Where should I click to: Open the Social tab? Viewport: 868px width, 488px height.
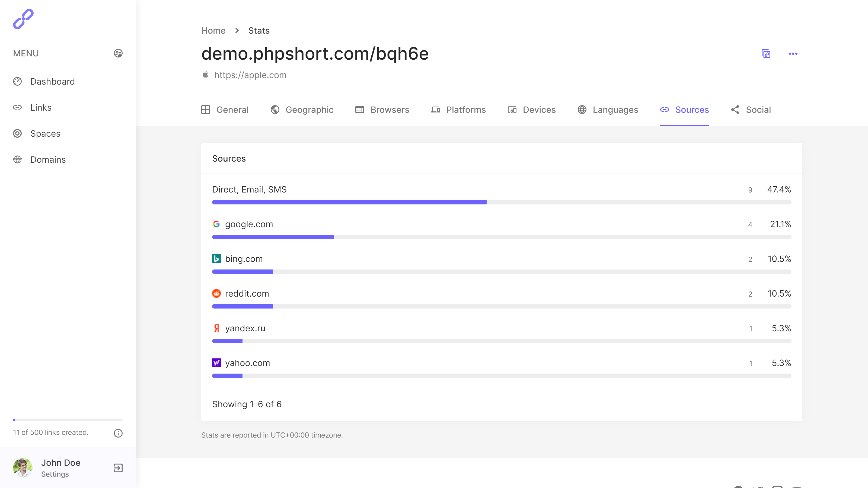(x=751, y=110)
